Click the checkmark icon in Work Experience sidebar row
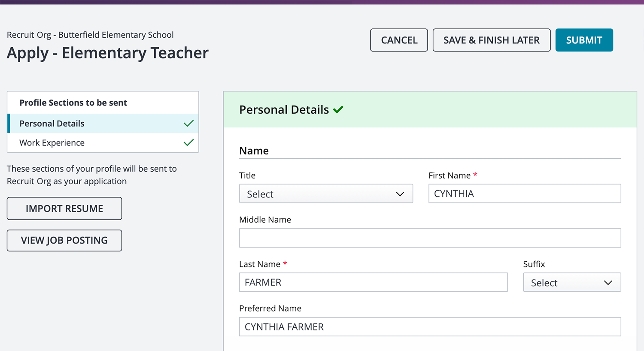This screenshot has width=644, height=351. (188, 142)
